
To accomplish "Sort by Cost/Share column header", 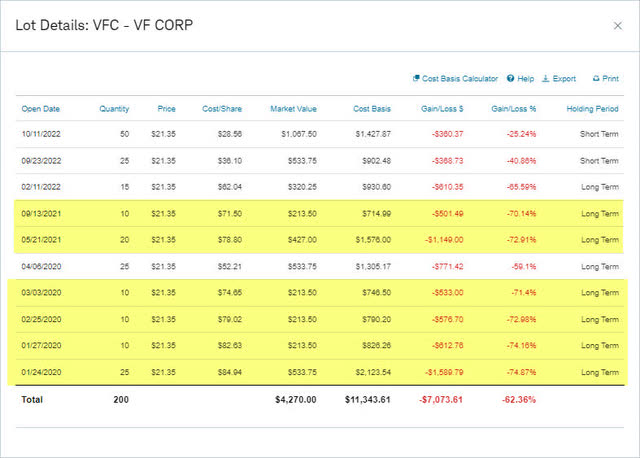I will [222, 109].
